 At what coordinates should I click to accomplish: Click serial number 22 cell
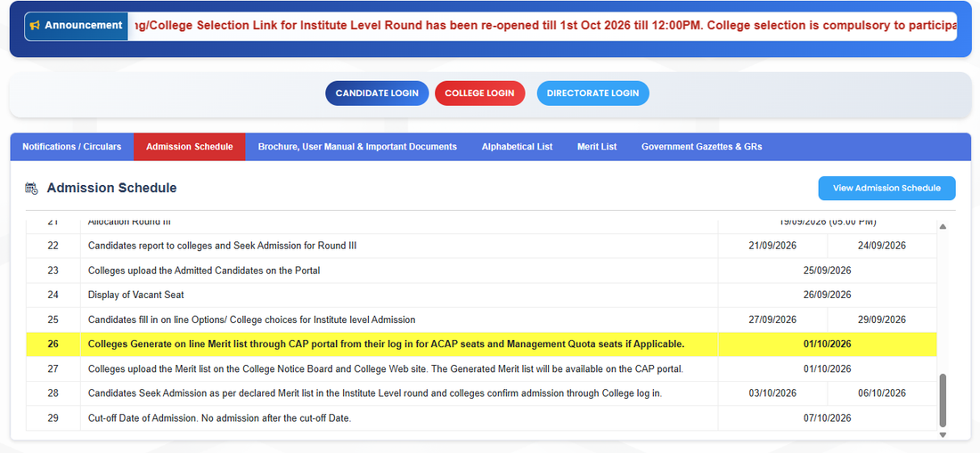coord(53,246)
